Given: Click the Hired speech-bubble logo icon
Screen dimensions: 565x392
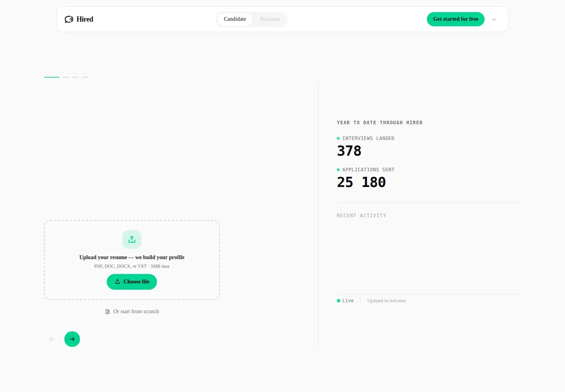Looking at the screenshot, I should click(69, 19).
